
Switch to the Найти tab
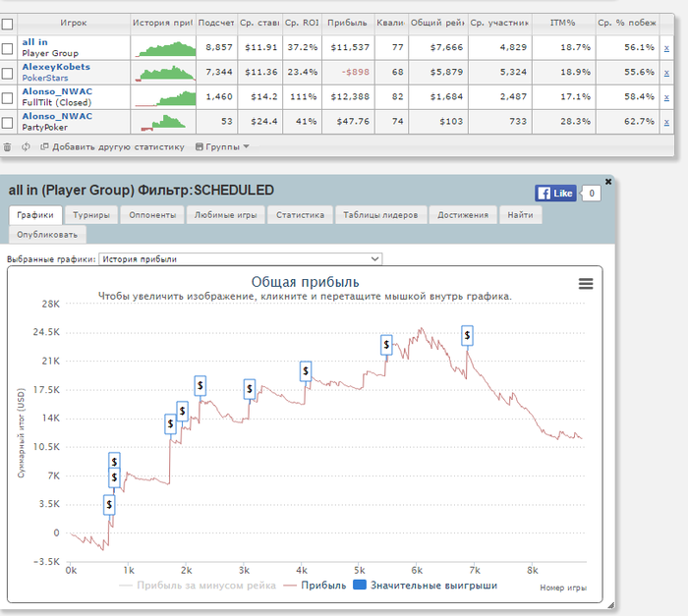pos(520,215)
